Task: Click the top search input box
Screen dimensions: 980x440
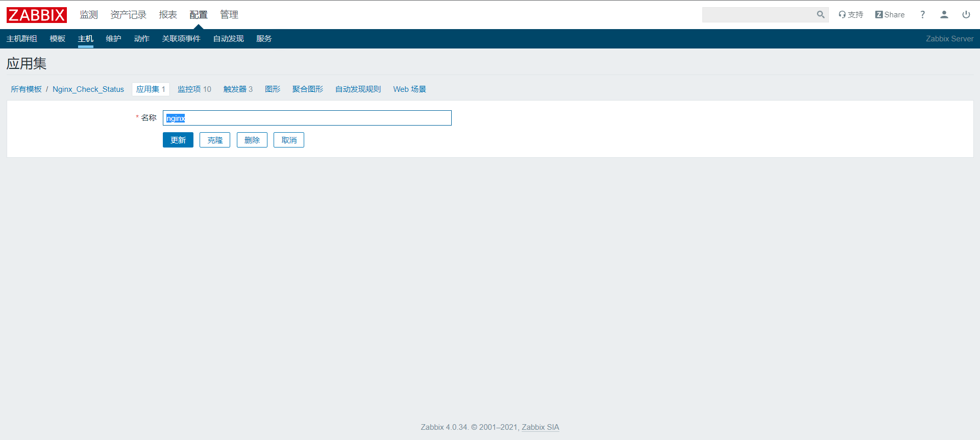Action: point(759,15)
